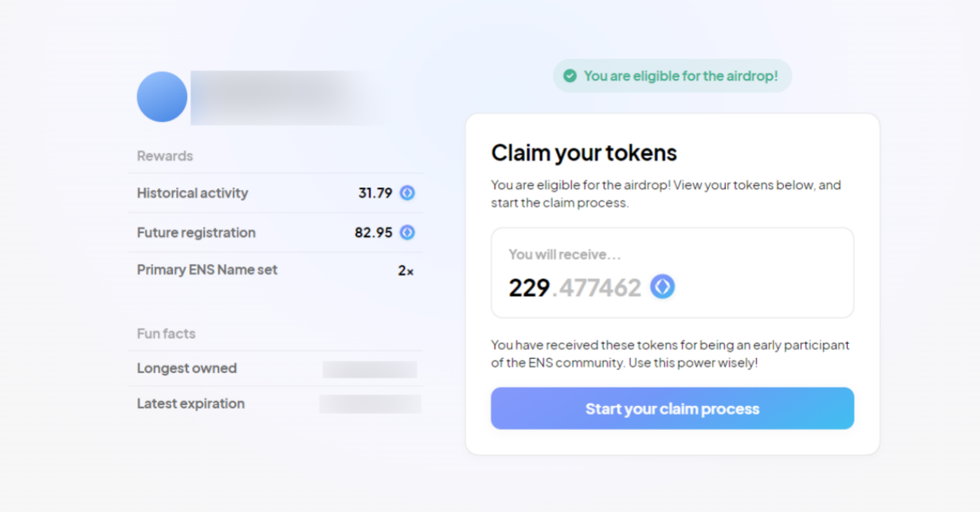Select the Future registration reward label

click(196, 233)
